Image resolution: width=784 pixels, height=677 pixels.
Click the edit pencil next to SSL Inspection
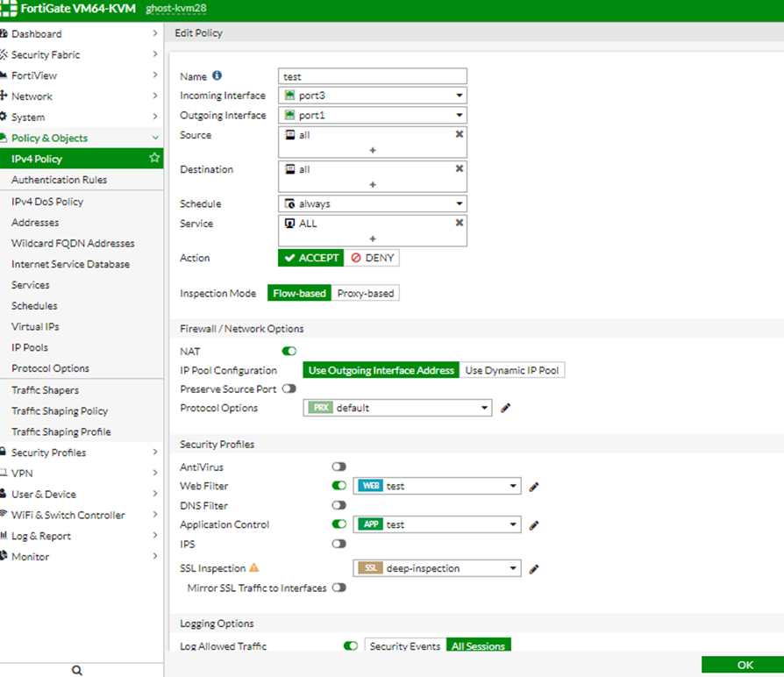[x=534, y=569]
